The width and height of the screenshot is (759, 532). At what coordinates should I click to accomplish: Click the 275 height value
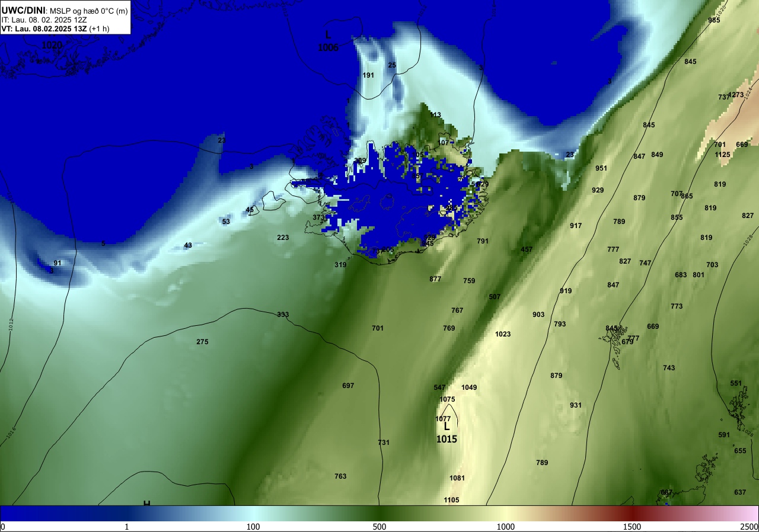pyautogui.click(x=202, y=342)
